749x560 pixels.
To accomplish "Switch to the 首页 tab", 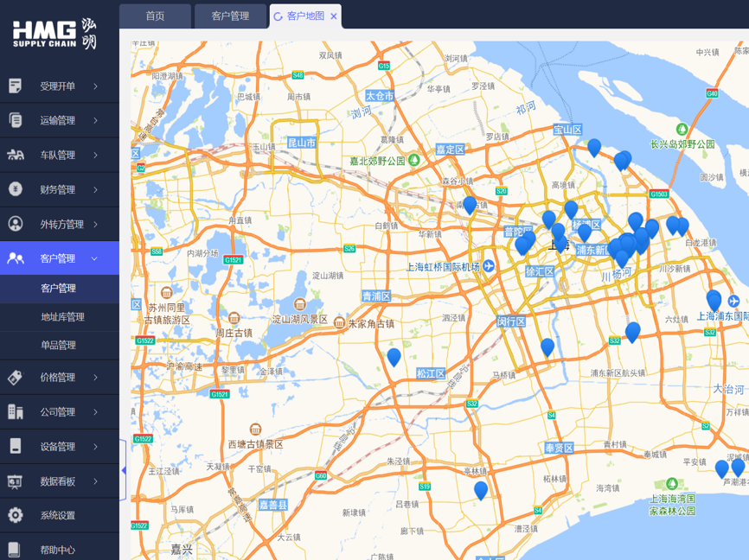I will (155, 16).
